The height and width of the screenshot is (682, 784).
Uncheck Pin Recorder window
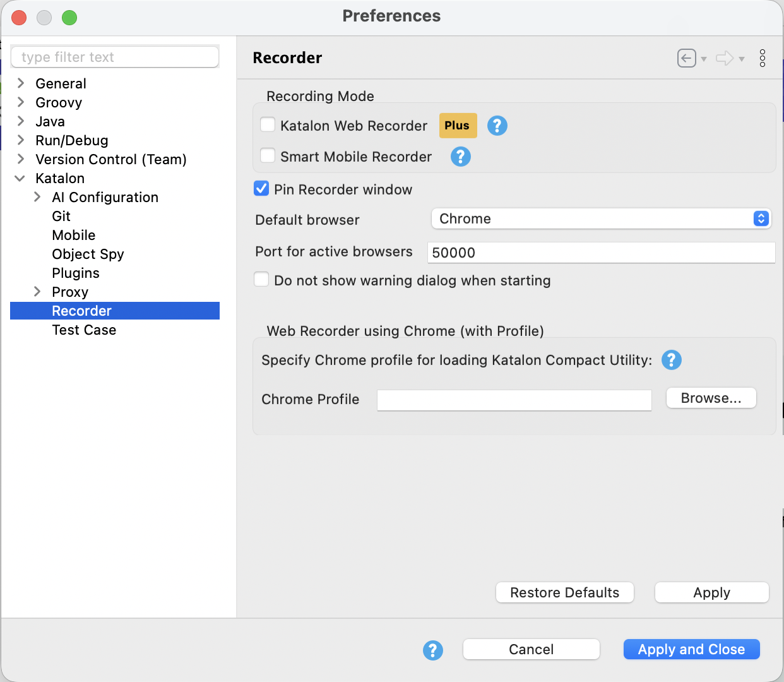coord(261,188)
